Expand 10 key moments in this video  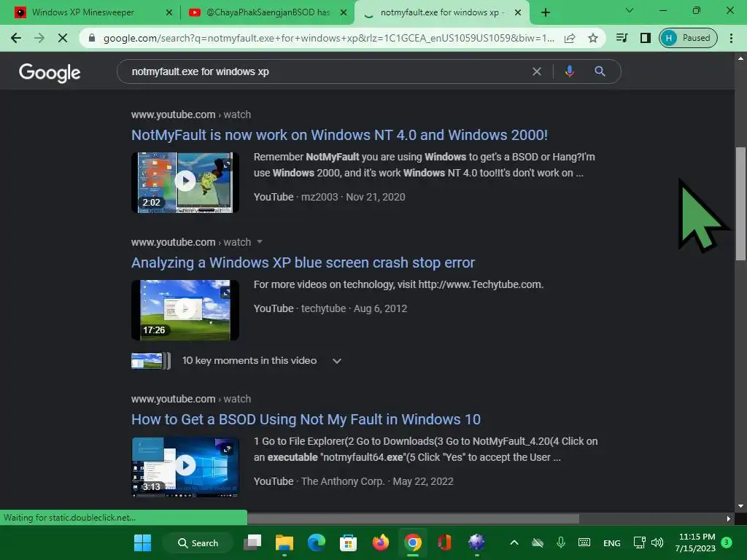point(337,361)
